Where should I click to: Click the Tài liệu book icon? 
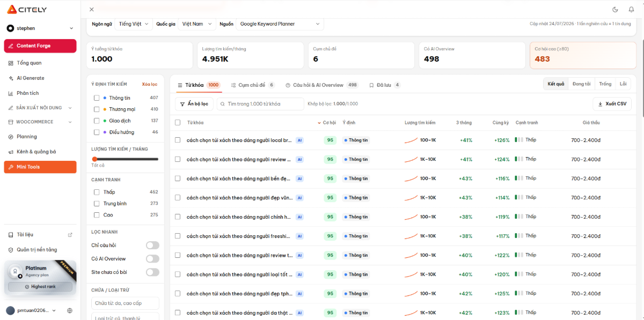pos(11,235)
